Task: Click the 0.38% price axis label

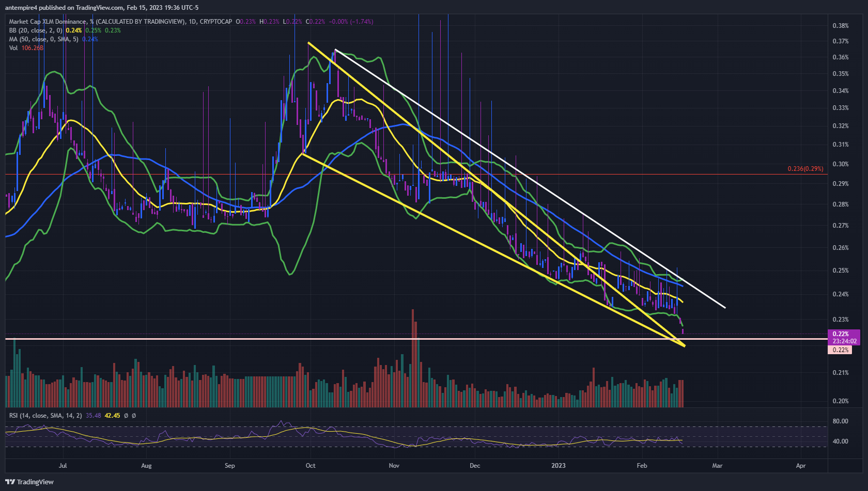Action: (x=841, y=26)
